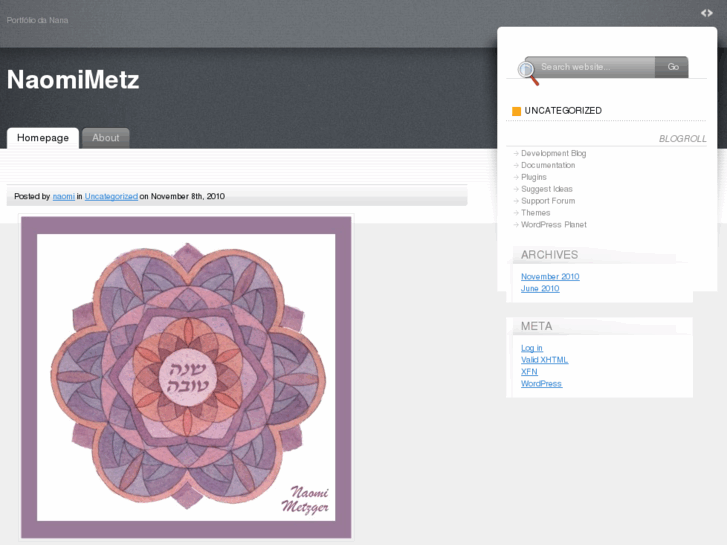Image resolution: width=727 pixels, height=545 pixels.
Task: Select the Homepage tab
Action: [43, 138]
